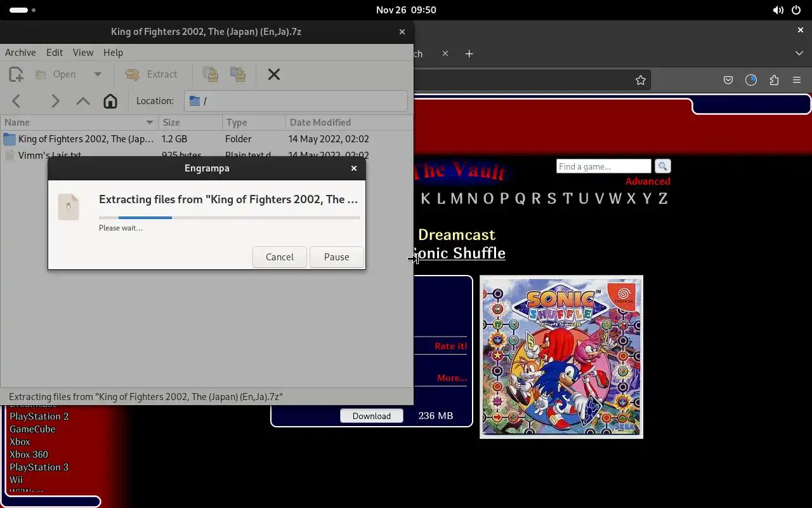This screenshot has width=812, height=508.
Task: Download the Sonic Shuffle game
Action: tap(371, 416)
